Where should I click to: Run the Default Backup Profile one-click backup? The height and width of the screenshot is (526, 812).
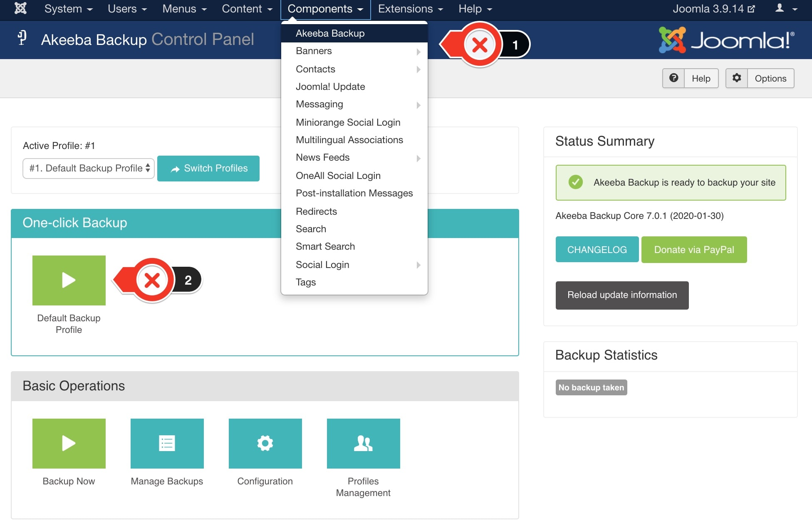click(69, 280)
